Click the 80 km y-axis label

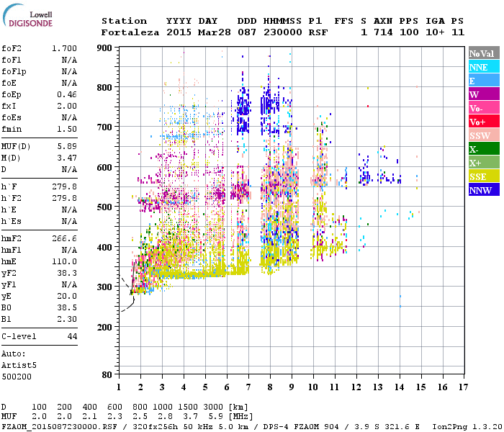(x=107, y=374)
